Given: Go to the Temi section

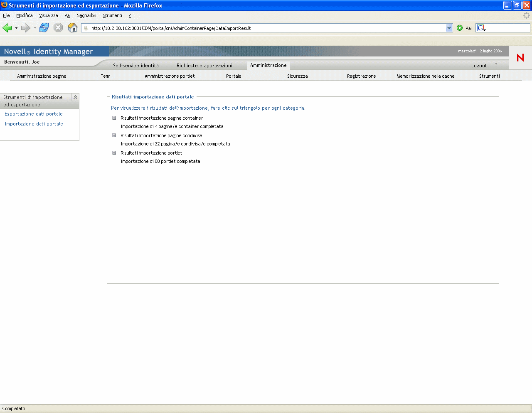Looking at the screenshot, I should 106,76.
